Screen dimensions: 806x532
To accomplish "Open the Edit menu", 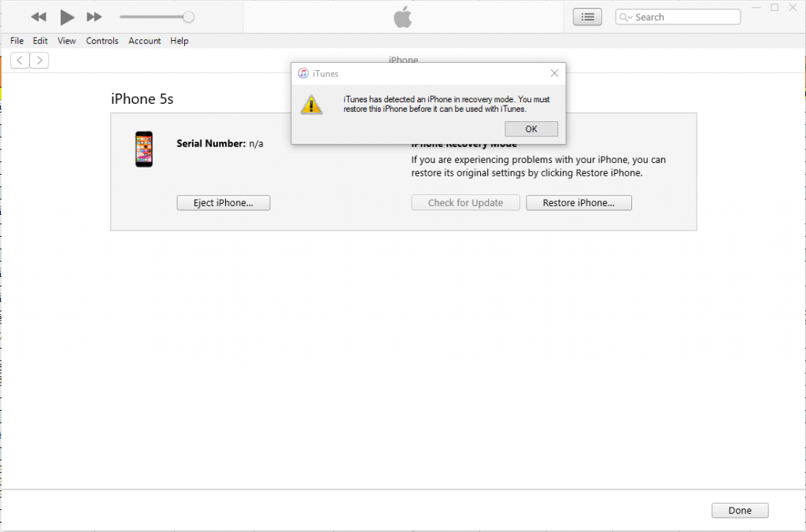I will coord(40,41).
